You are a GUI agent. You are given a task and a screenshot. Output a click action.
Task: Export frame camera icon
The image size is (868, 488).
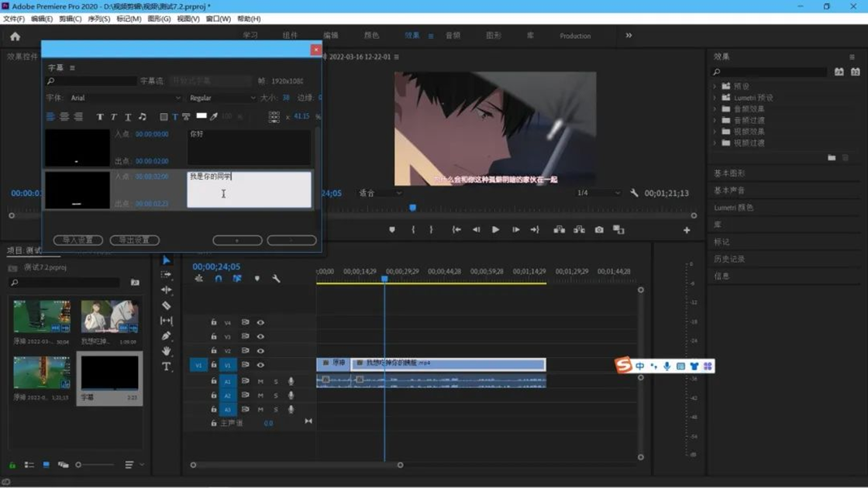click(x=599, y=229)
